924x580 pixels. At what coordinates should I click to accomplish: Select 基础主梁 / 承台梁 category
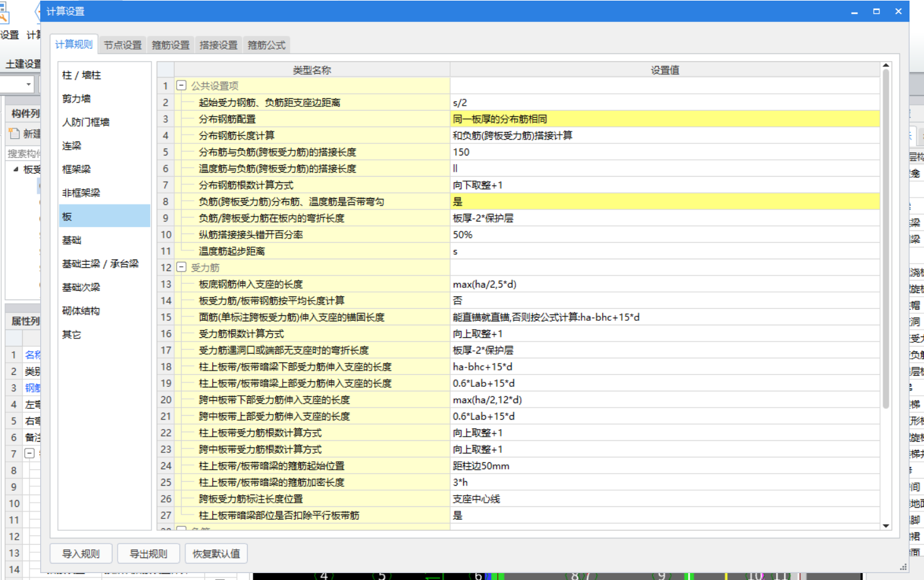(104, 264)
